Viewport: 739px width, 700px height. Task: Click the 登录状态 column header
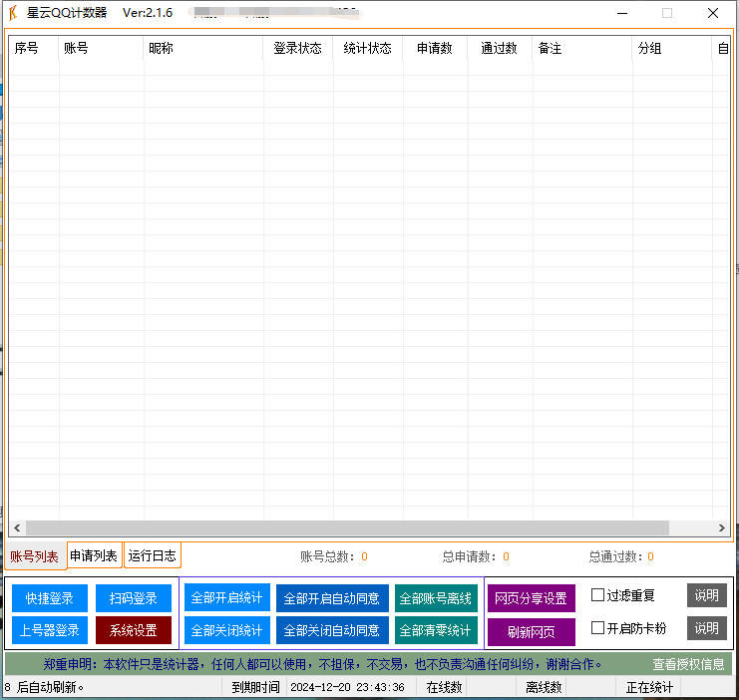click(x=297, y=48)
